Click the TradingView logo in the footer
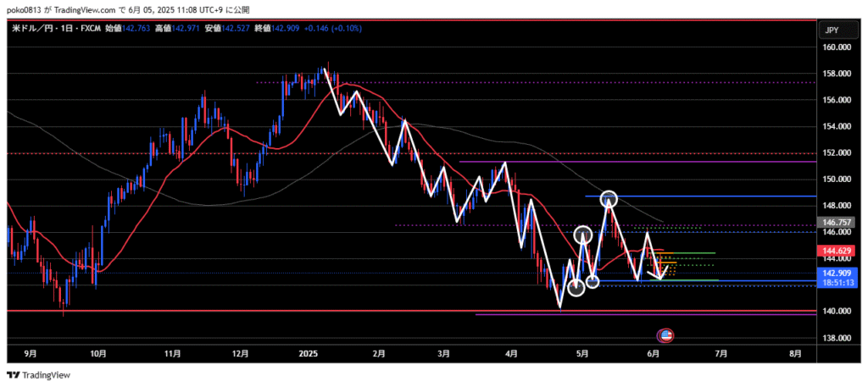The width and height of the screenshot is (868, 387). click(39, 375)
